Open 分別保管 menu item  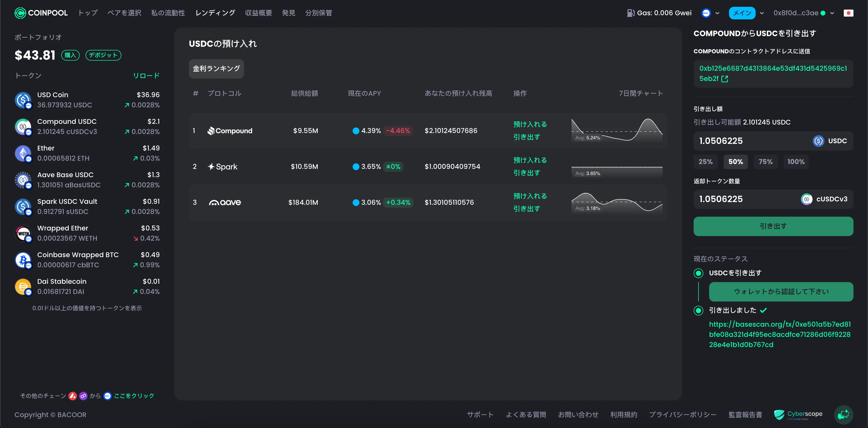(x=318, y=13)
